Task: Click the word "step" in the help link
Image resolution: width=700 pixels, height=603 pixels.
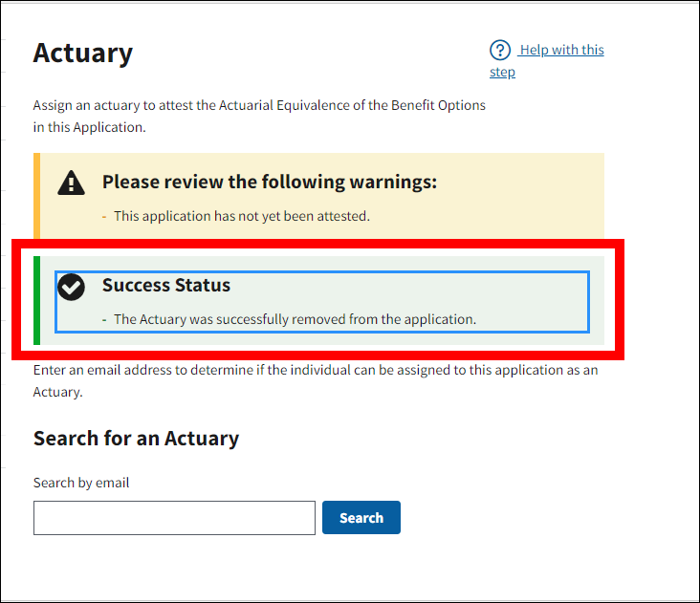Action: [x=502, y=73]
